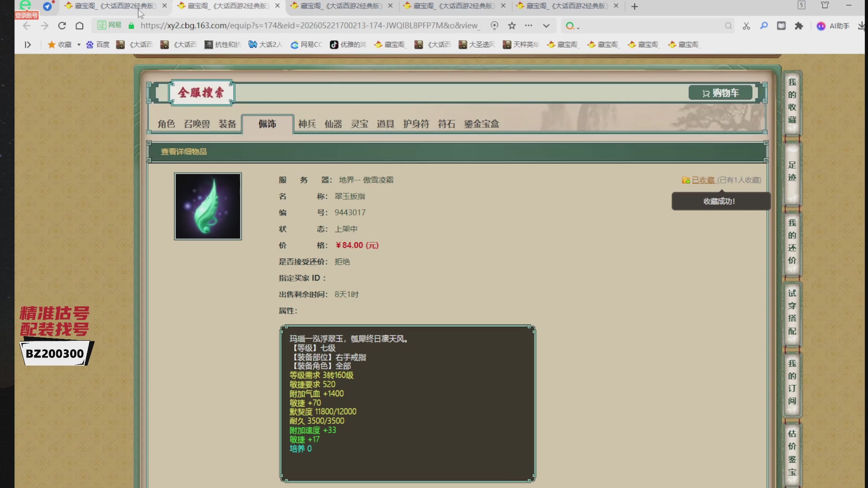Open the three-dot address bar menu
The image size is (868, 488).
[x=528, y=26]
